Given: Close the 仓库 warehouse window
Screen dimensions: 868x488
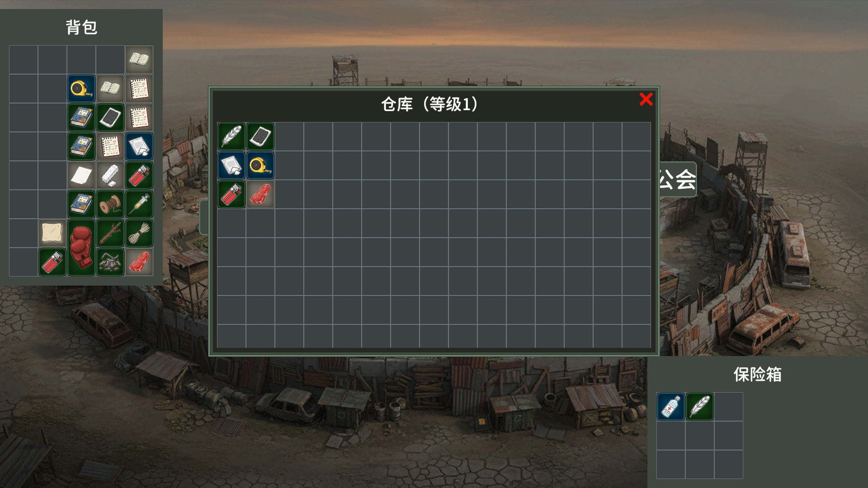Looking at the screenshot, I should [x=646, y=99].
